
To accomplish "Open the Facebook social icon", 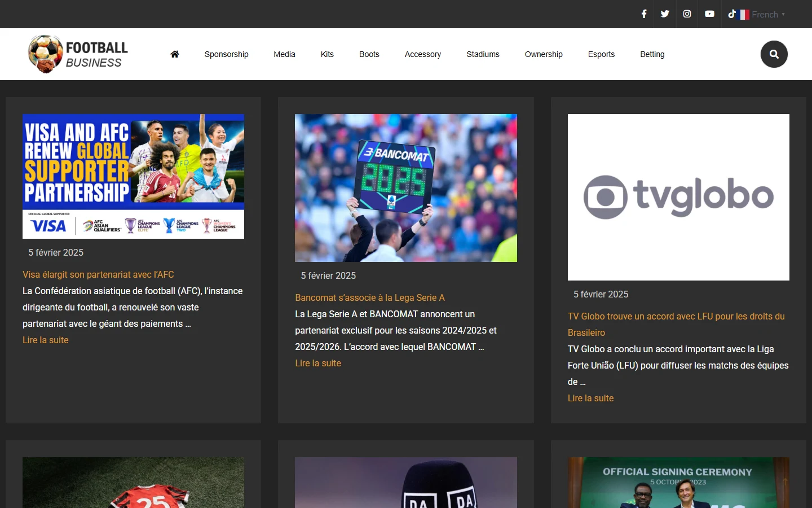I will [644, 14].
